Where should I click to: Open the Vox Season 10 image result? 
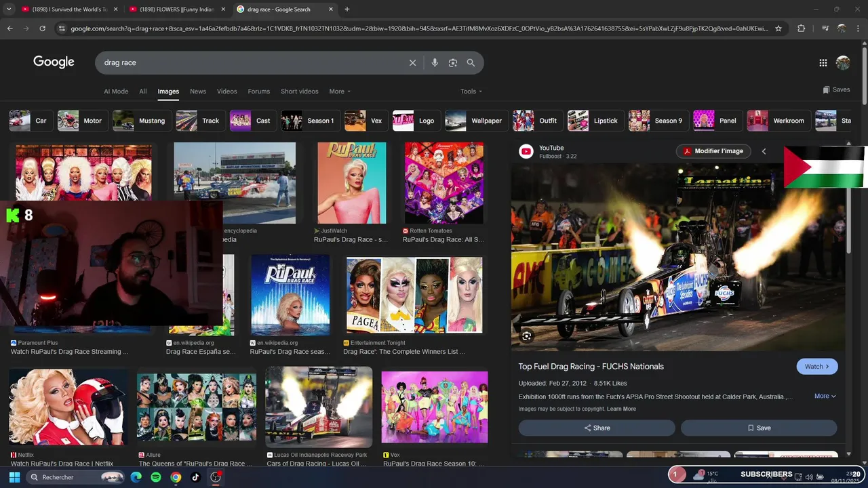pyautogui.click(x=435, y=407)
